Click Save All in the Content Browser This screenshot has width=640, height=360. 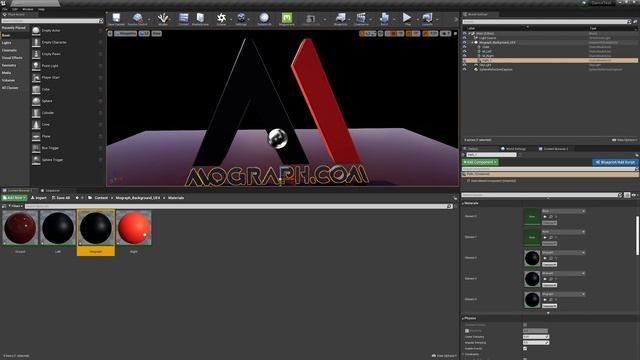pyautogui.click(x=61, y=198)
